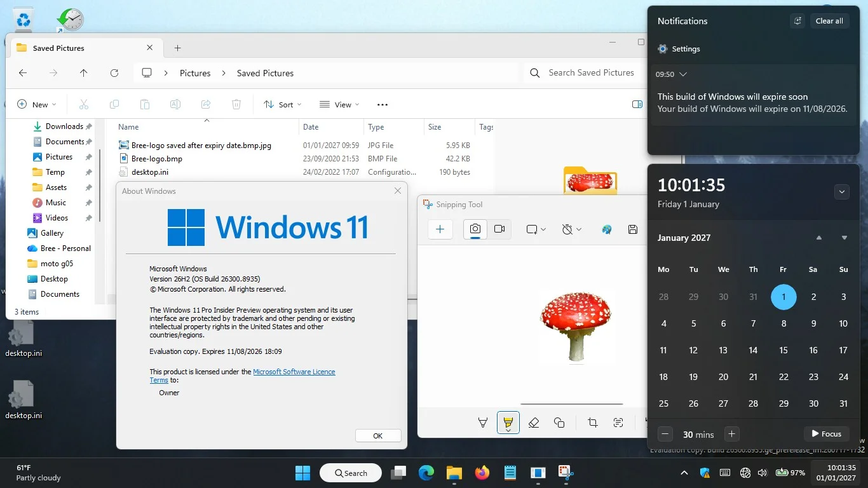Click Pictures in the address bar breadcrumb
Image resolution: width=868 pixels, height=488 pixels.
(x=195, y=73)
